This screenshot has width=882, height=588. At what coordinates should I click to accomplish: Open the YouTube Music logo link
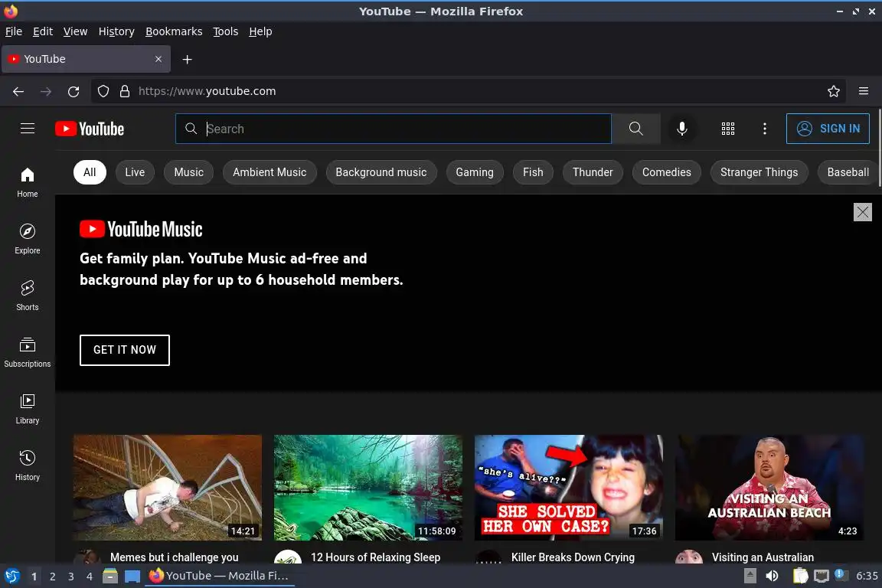141,229
